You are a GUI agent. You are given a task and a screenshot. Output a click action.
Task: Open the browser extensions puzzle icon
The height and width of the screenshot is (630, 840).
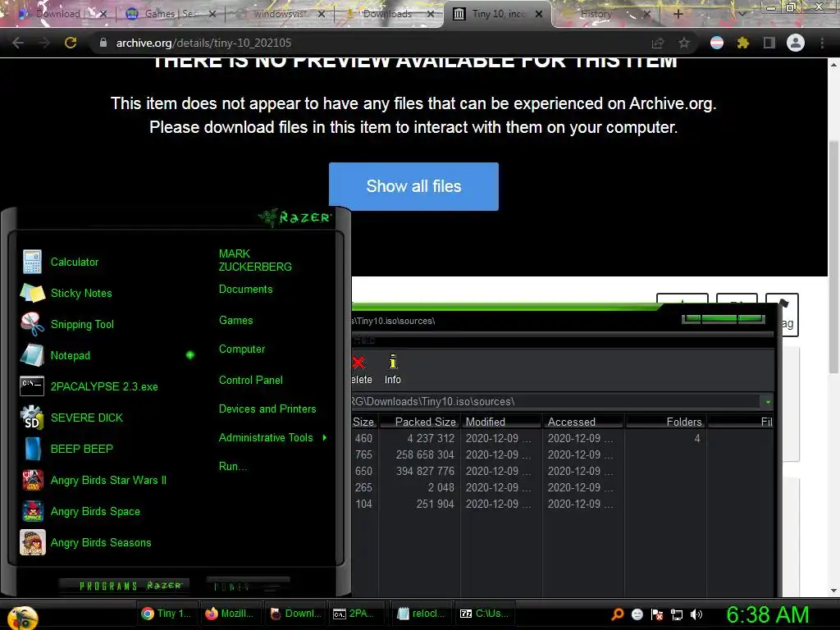(742, 43)
